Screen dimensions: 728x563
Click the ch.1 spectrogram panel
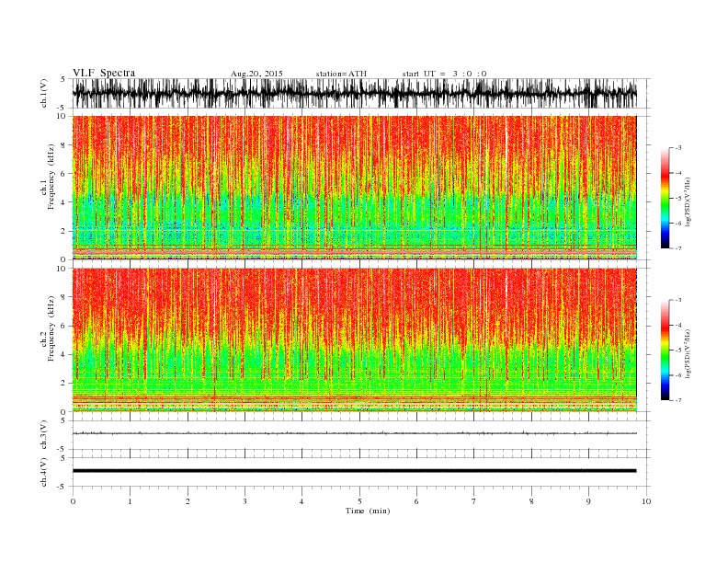(354, 188)
